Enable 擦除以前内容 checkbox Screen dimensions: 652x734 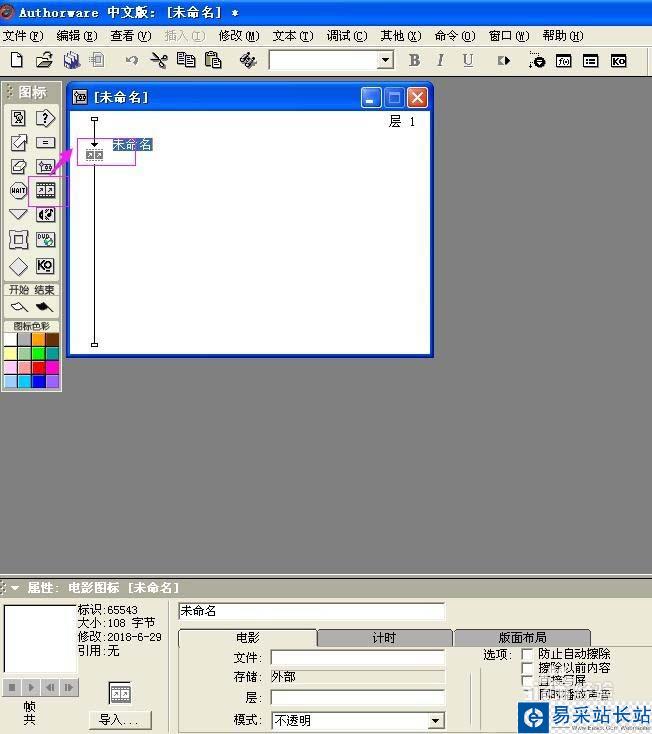point(527,668)
